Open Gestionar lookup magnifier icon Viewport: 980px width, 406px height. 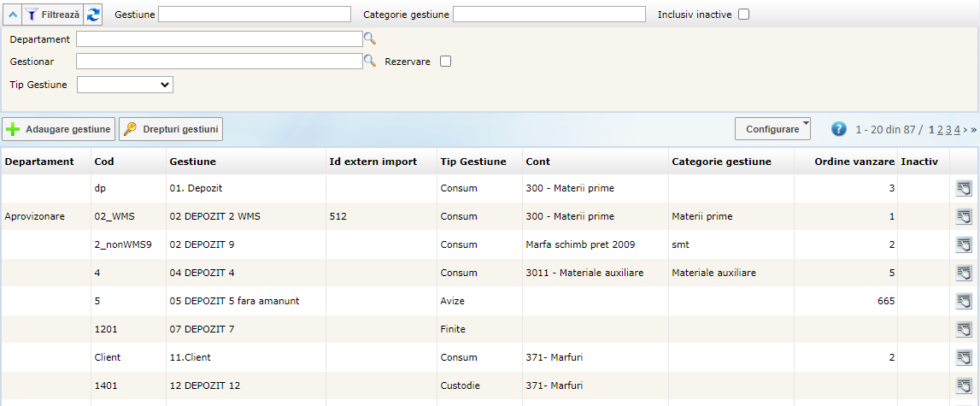tap(370, 61)
